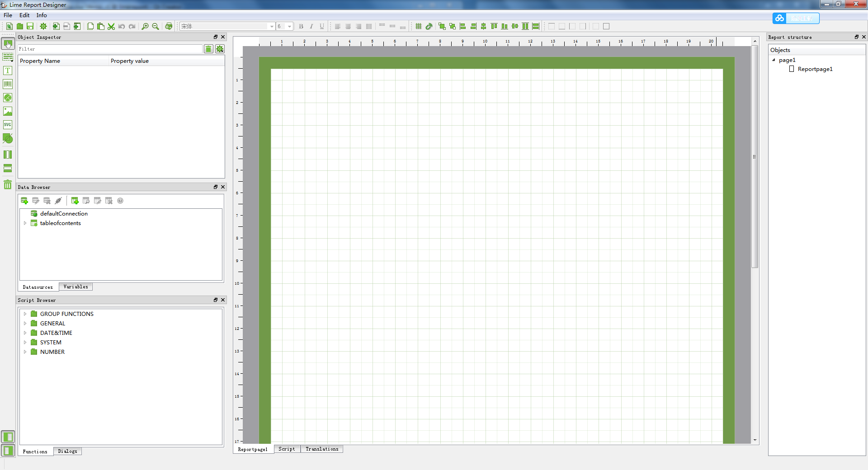Open the Info menu
The image size is (868, 470).
42,15
